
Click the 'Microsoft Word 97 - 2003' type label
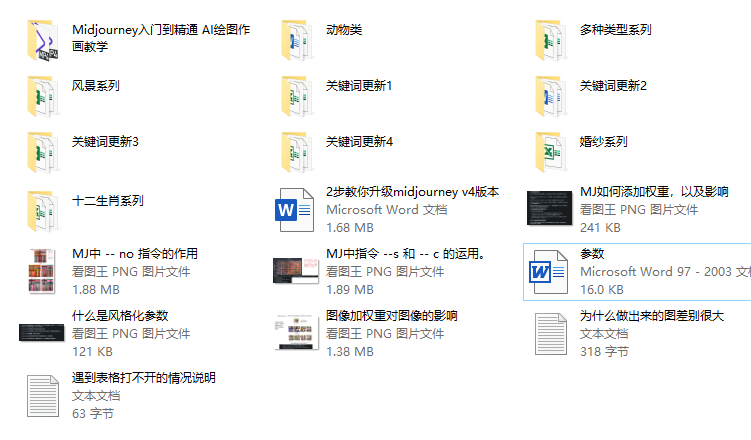(x=665, y=272)
